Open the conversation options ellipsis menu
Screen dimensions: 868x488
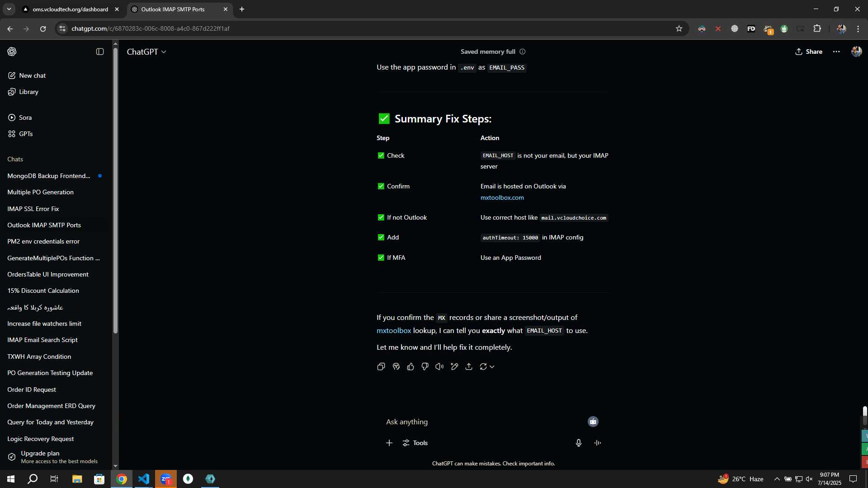[x=836, y=52]
